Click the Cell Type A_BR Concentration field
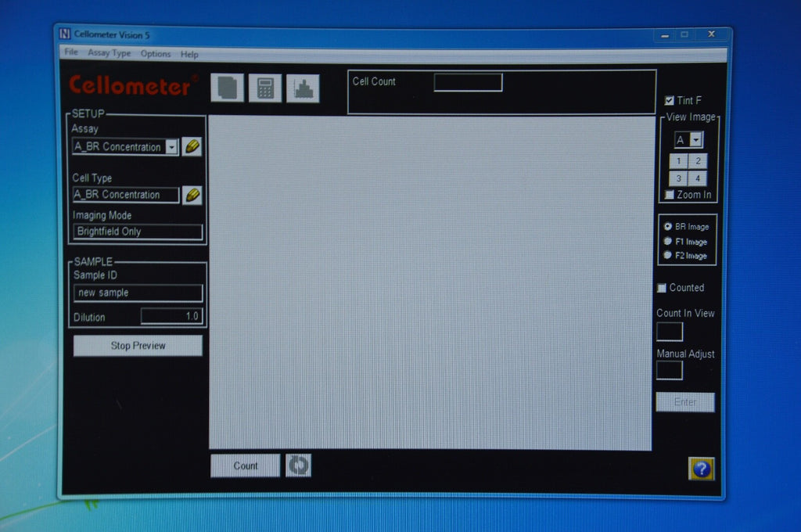Viewport: 801px width, 532px height. point(126,195)
